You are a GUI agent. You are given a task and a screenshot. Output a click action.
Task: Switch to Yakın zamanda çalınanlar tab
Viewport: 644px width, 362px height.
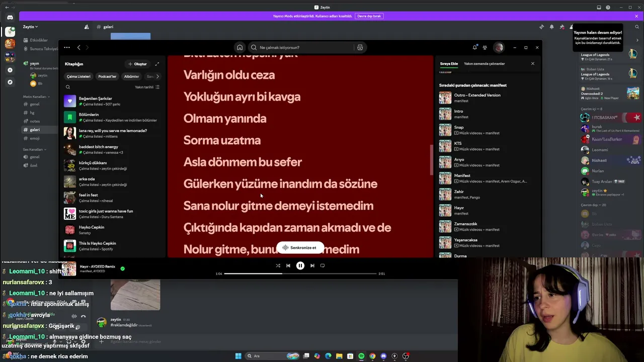484,64
